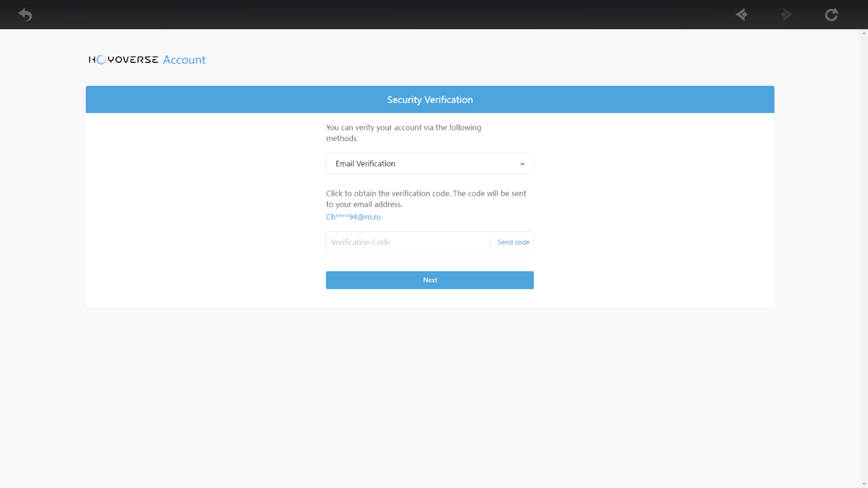Open the Email Verification method dropdown

coord(430,163)
